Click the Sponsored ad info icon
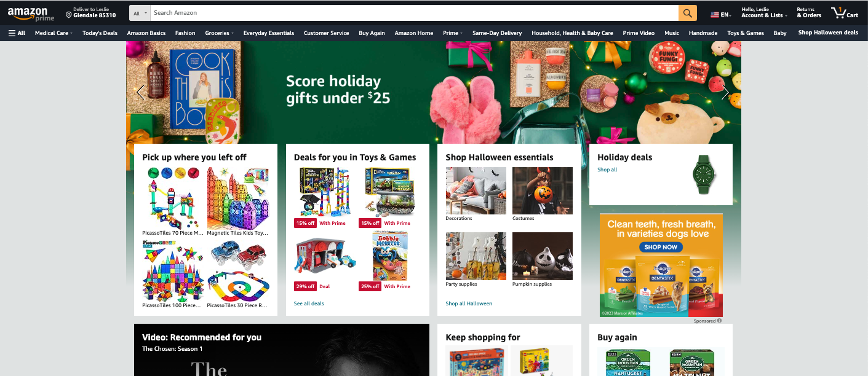 (719, 321)
